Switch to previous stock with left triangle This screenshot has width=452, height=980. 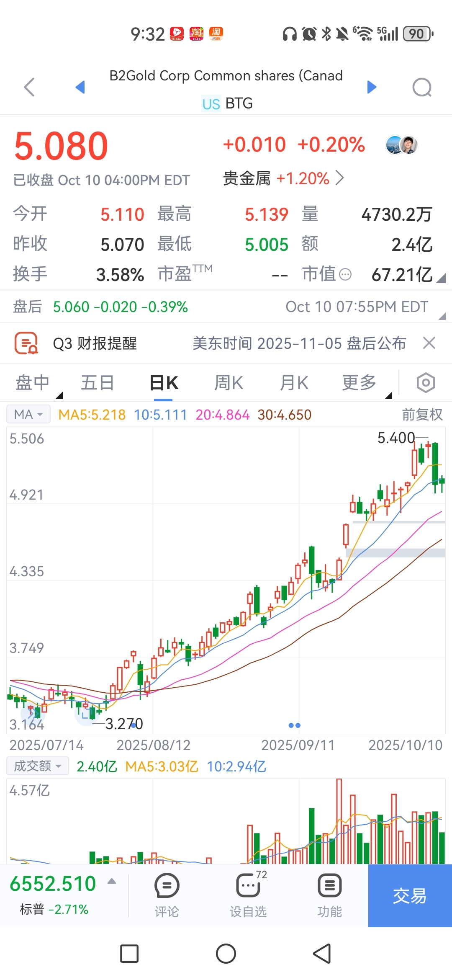(80, 87)
